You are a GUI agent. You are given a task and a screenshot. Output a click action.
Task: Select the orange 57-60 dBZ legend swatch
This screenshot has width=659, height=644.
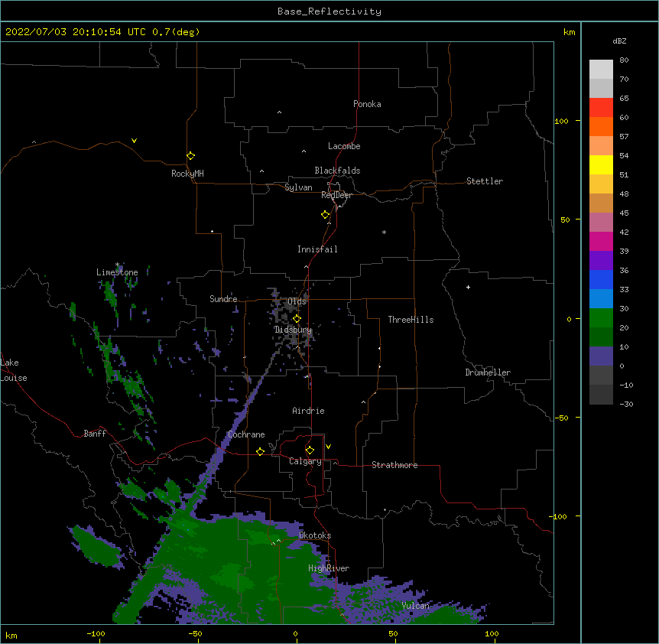pyautogui.click(x=601, y=126)
